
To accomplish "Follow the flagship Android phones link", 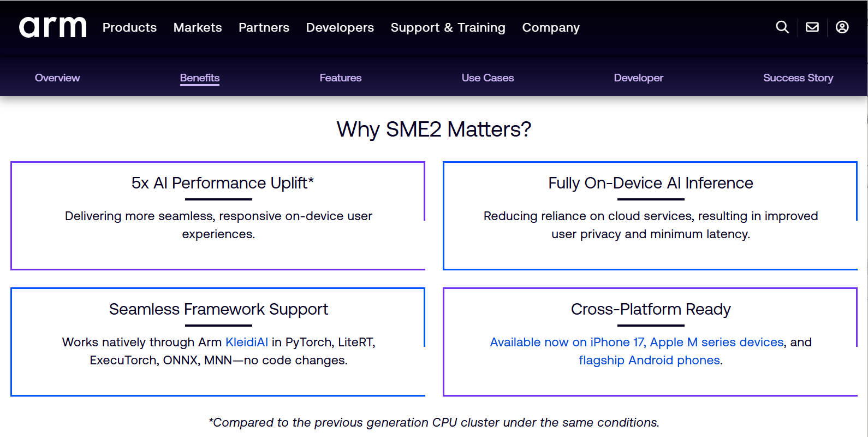I will pos(650,360).
